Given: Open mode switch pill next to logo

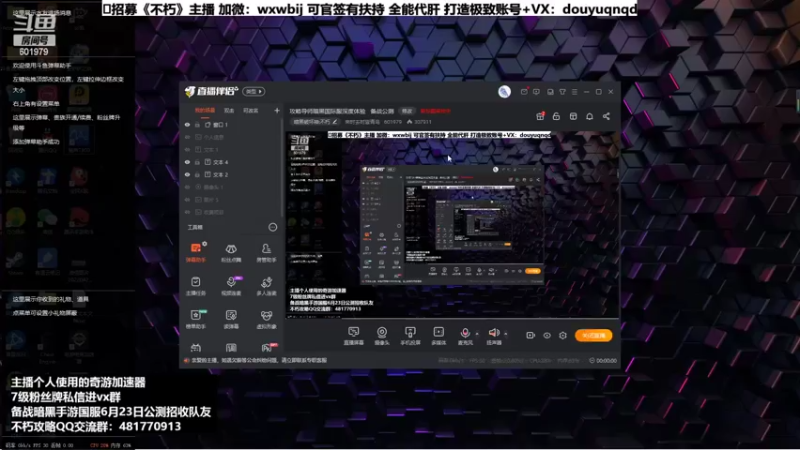Looking at the screenshot, I should point(254,92).
